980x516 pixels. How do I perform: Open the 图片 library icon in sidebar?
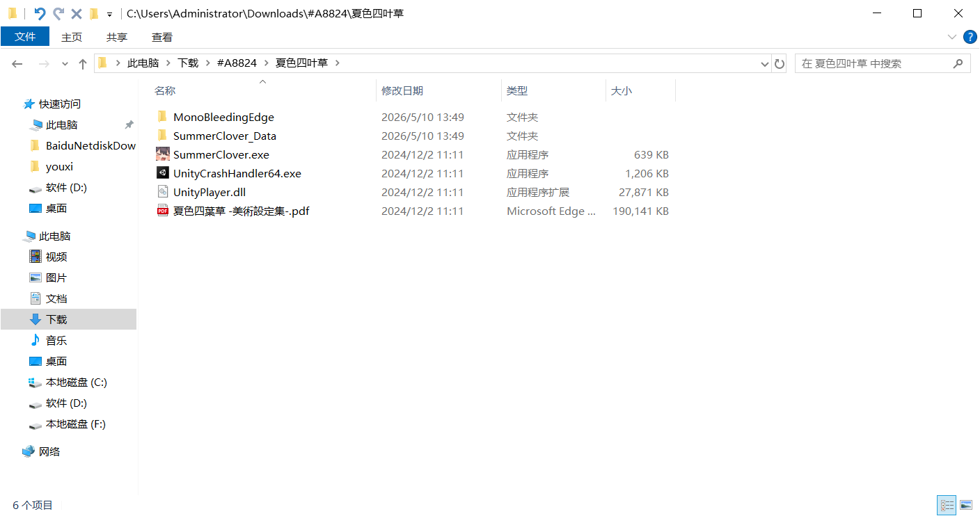coord(35,277)
